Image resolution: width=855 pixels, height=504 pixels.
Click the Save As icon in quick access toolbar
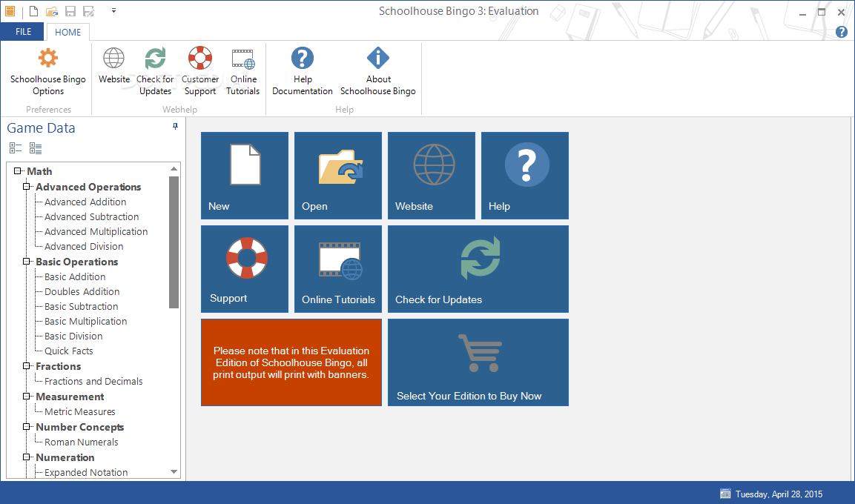point(88,11)
